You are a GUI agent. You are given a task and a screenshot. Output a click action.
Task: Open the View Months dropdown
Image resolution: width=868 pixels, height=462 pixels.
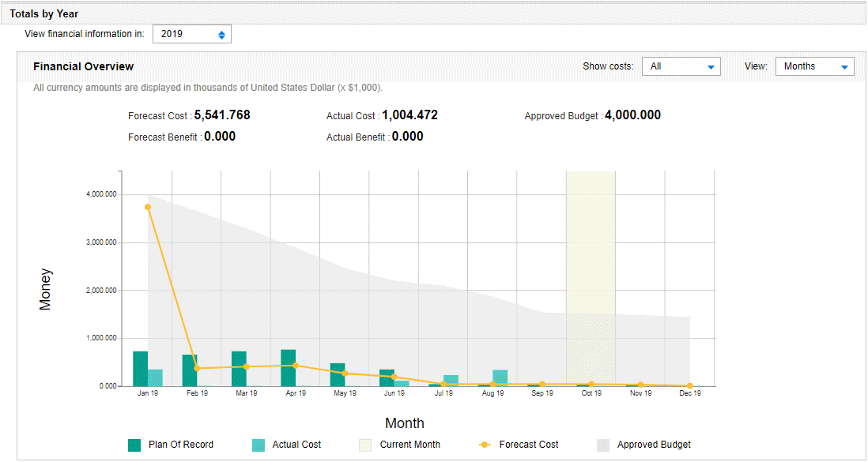pyautogui.click(x=814, y=66)
